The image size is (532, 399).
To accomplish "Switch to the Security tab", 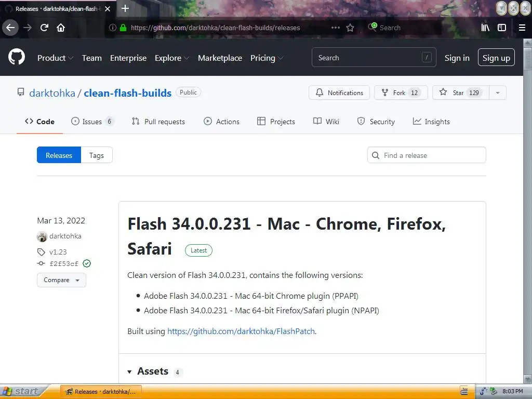I will (376, 122).
